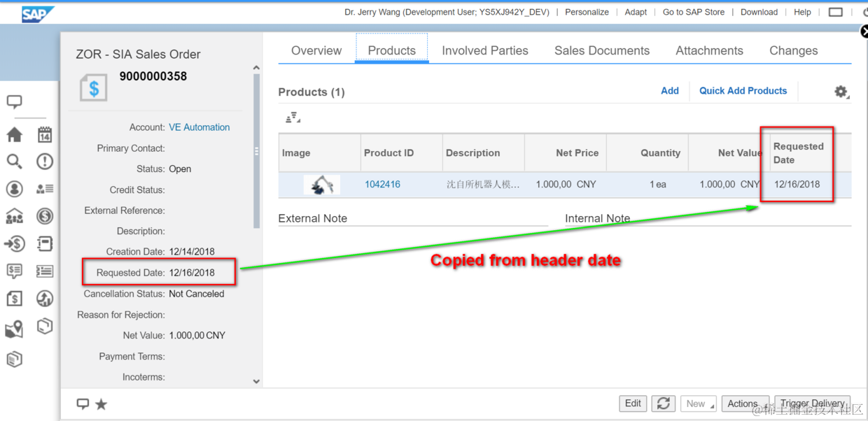Expand the New dropdown button
The width and height of the screenshot is (868, 421).
pos(699,404)
